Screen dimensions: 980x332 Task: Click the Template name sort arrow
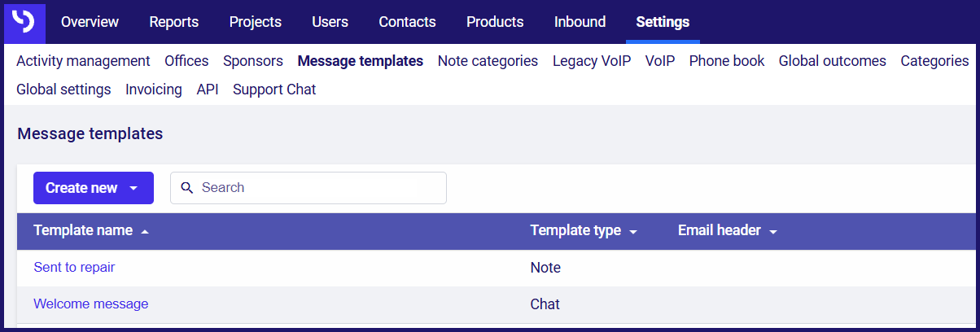pyautogui.click(x=145, y=232)
